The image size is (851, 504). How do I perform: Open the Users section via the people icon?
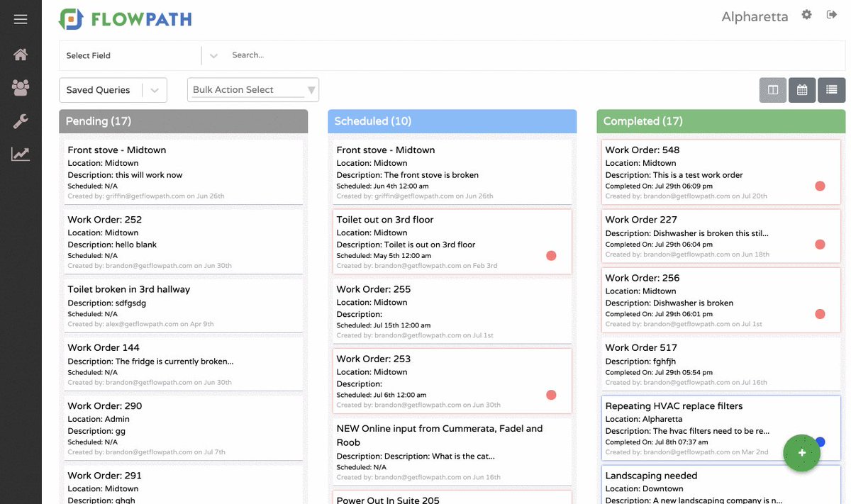pos(21,88)
